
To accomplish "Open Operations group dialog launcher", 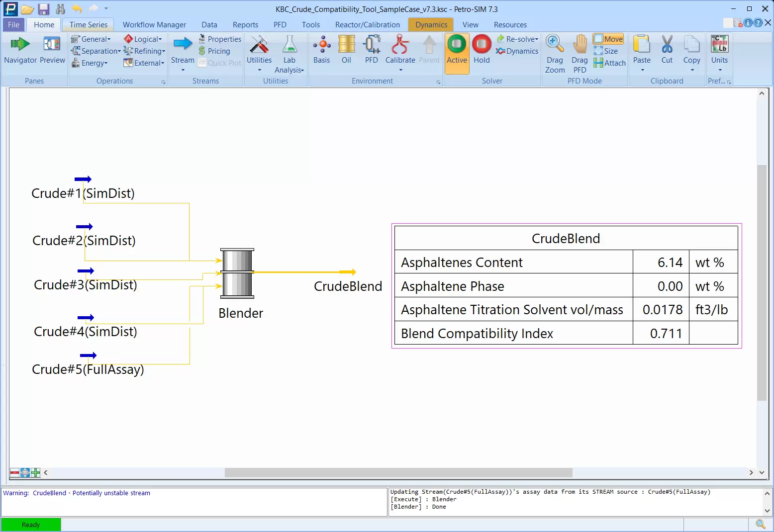I will pyautogui.click(x=163, y=82).
